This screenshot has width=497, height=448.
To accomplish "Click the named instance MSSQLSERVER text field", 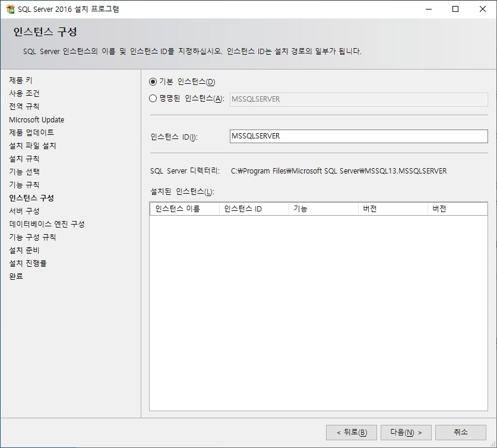I will coord(359,99).
